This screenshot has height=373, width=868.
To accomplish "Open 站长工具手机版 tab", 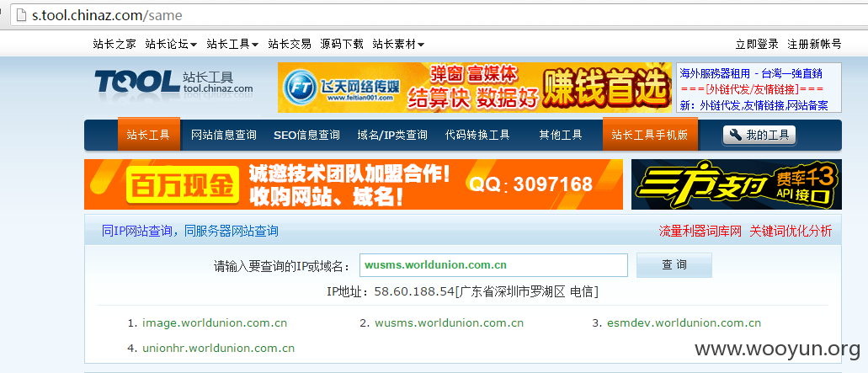I will click(x=650, y=135).
